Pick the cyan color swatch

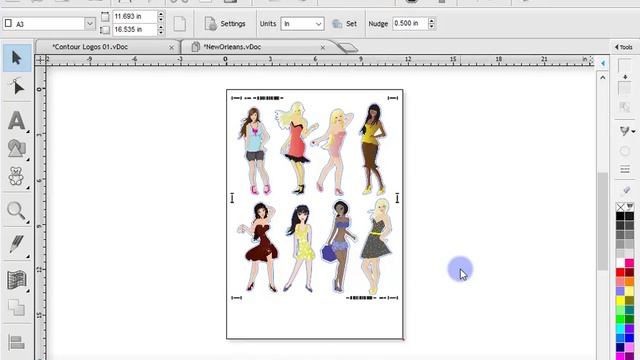pos(620,329)
